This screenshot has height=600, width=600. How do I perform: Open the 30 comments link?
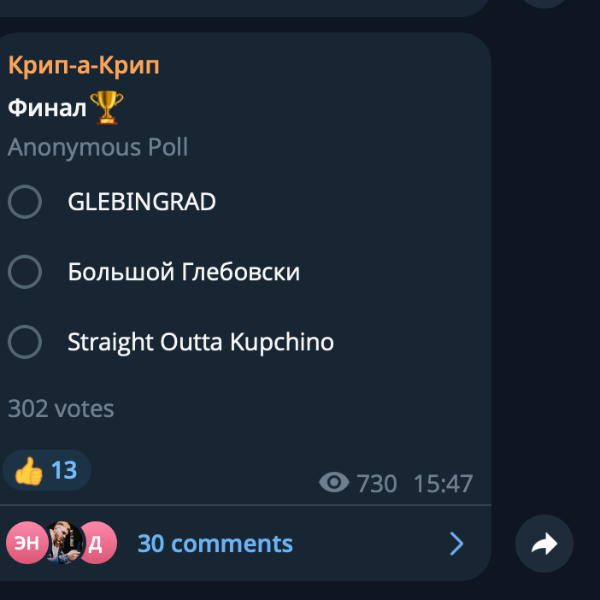coord(215,543)
